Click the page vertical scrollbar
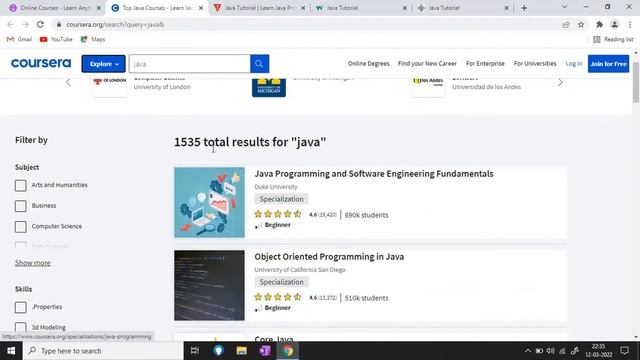This screenshot has width=640, height=360. click(x=636, y=83)
